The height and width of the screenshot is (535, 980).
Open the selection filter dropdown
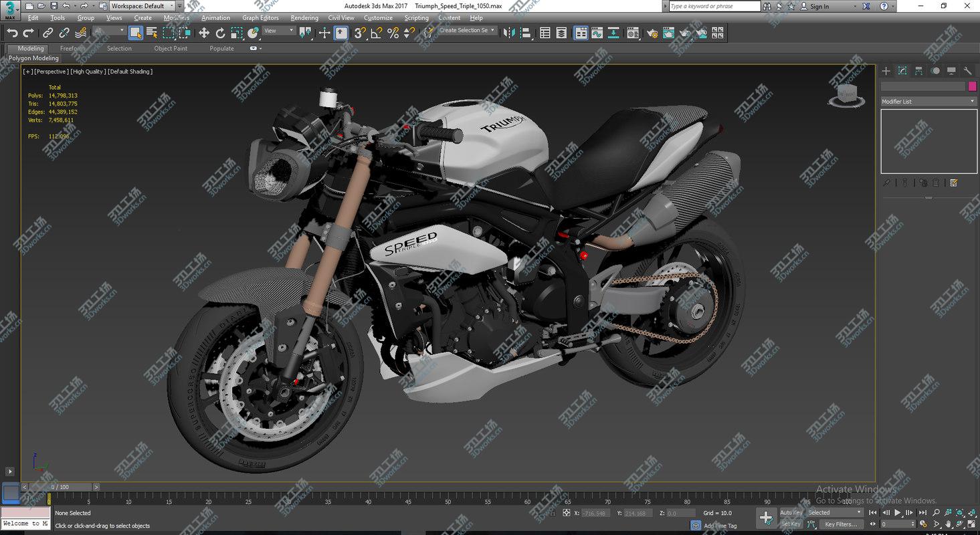(109, 31)
